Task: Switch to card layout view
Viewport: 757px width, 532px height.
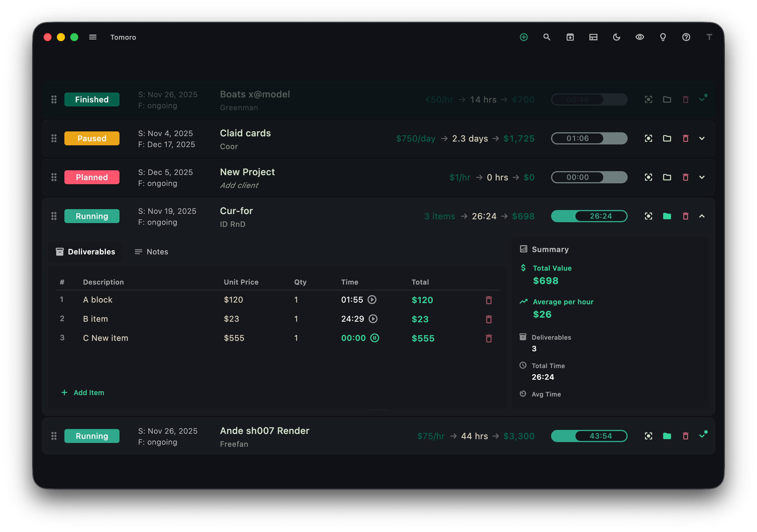Action: pyautogui.click(x=593, y=37)
